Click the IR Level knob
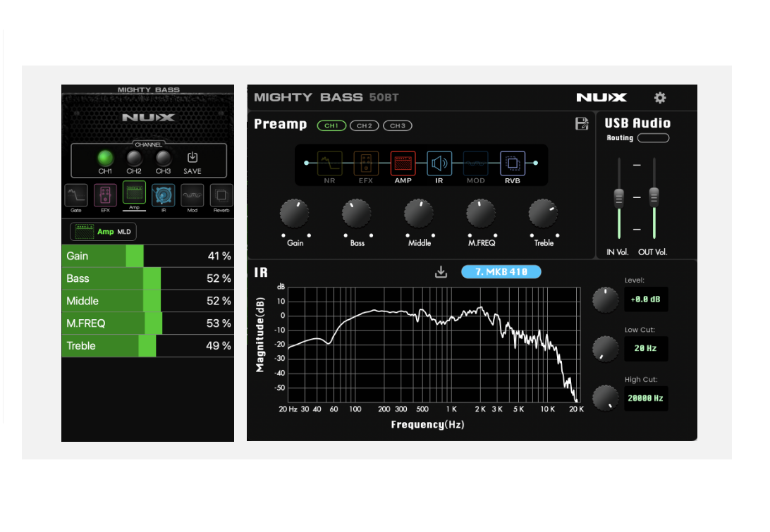The height and width of the screenshot is (532, 770). 606,300
